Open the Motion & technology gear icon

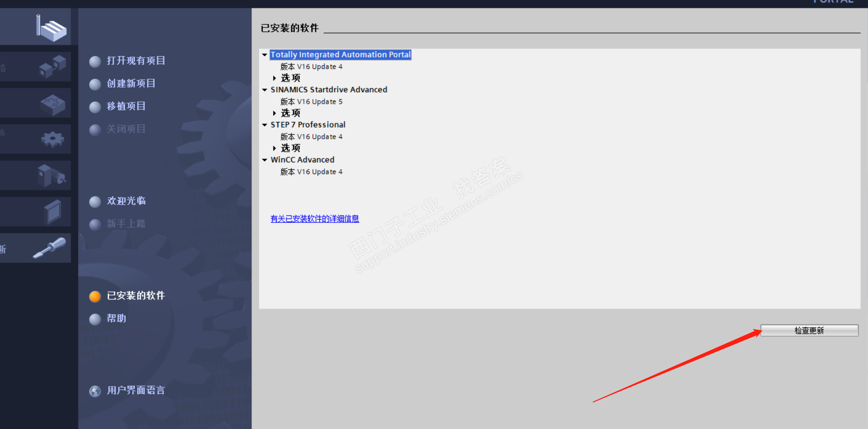click(53, 140)
